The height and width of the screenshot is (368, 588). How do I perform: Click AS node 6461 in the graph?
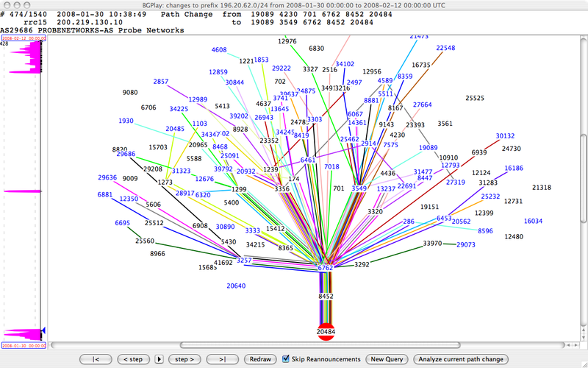(308, 160)
